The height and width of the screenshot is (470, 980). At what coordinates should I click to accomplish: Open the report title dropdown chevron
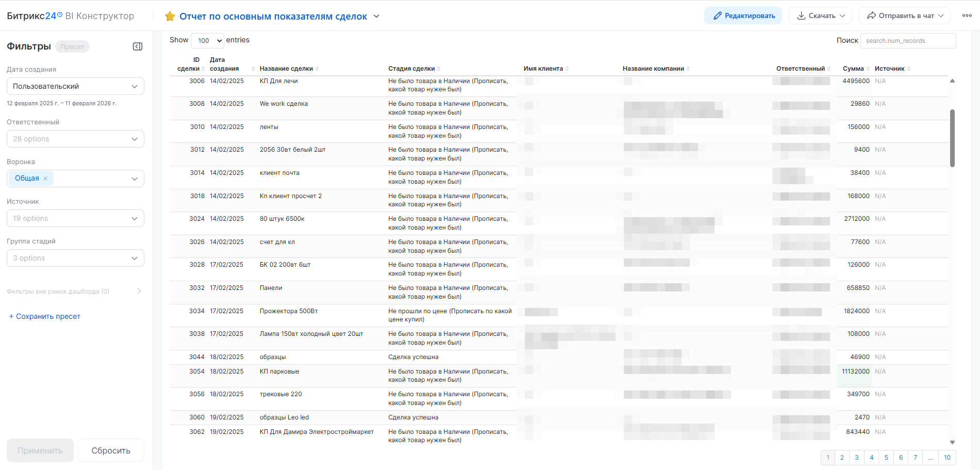(x=376, y=17)
